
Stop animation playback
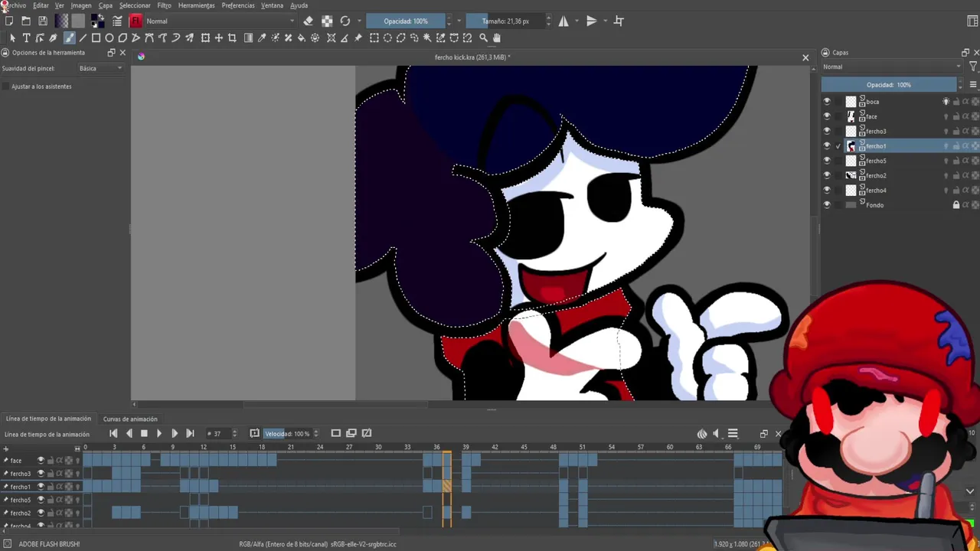click(144, 434)
